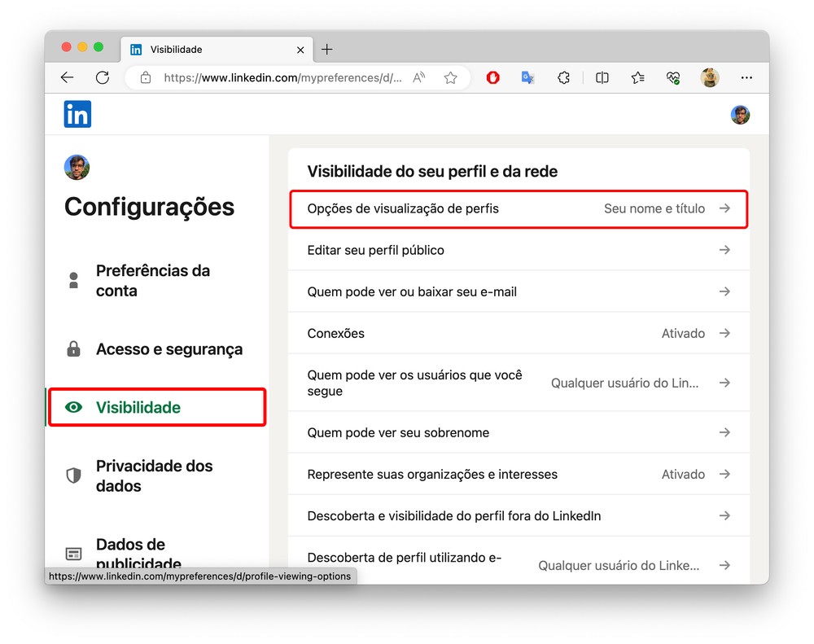Open the browser three-dot settings menu

coord(746,78)
